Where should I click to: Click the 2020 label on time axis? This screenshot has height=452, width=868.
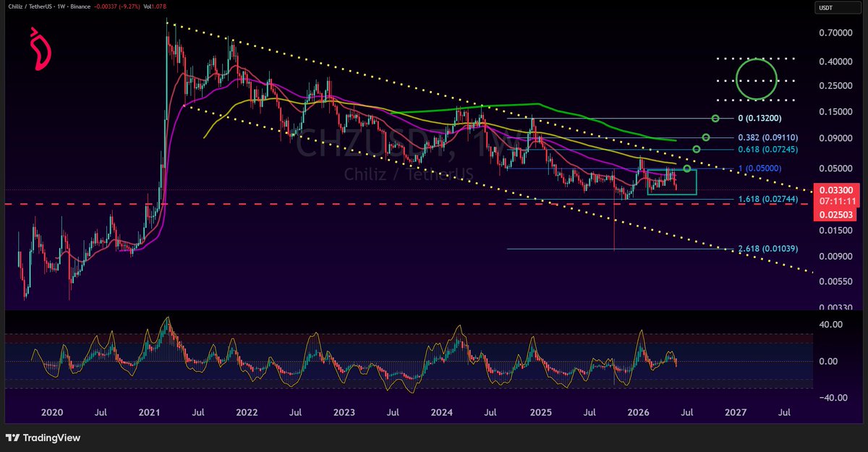coord(52,413)
